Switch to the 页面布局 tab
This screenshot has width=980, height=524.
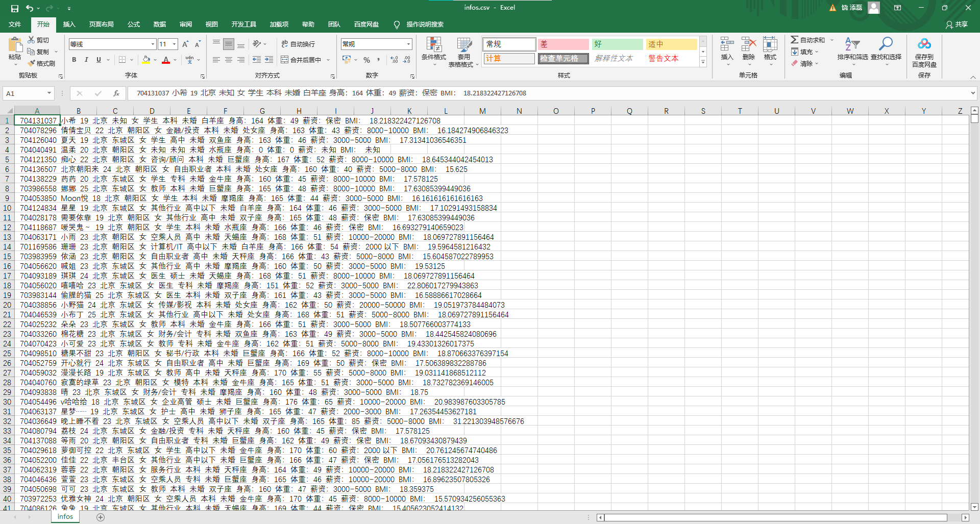(101, 24)
